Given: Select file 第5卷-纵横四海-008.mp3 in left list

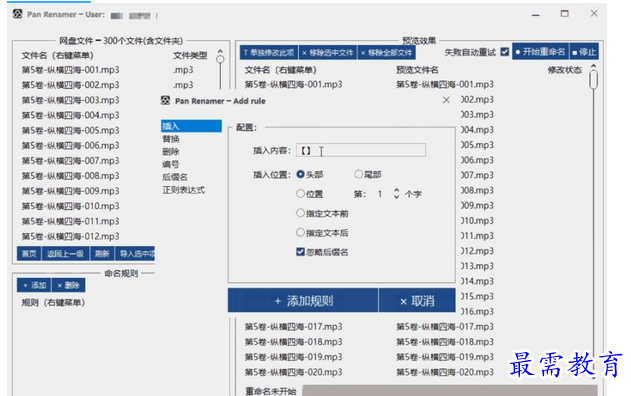Looking at the screenshot, I should [70, 176].
